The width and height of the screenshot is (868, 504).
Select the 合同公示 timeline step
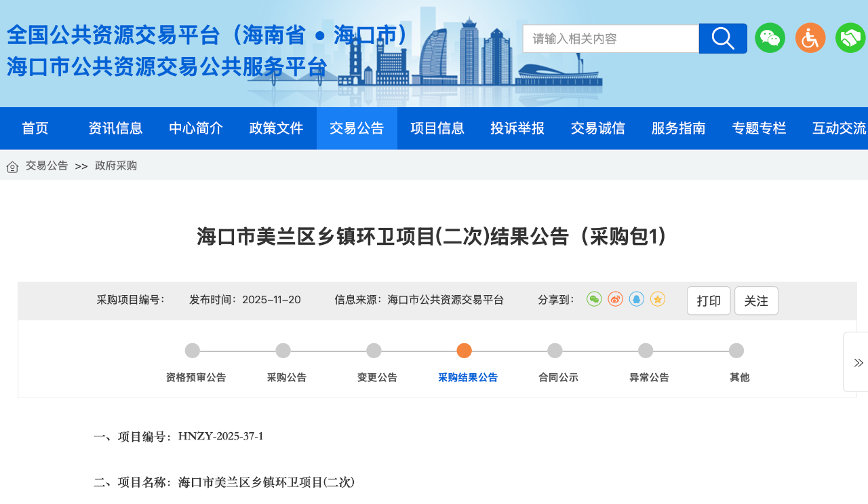coord(555,351)
